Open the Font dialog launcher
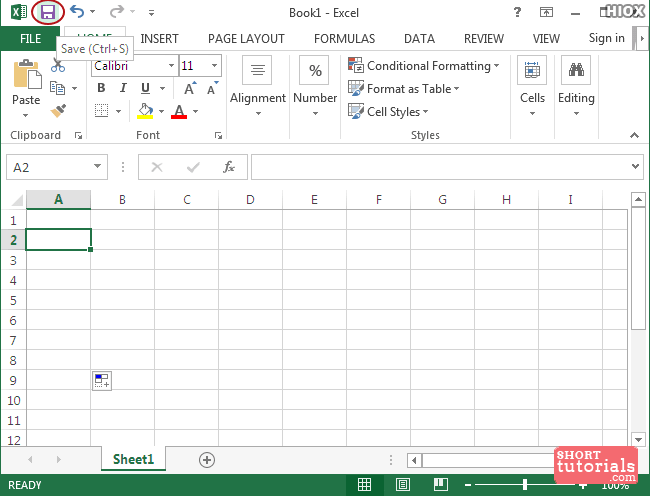This screenshot has height=496, width=650. pos(218,135)
